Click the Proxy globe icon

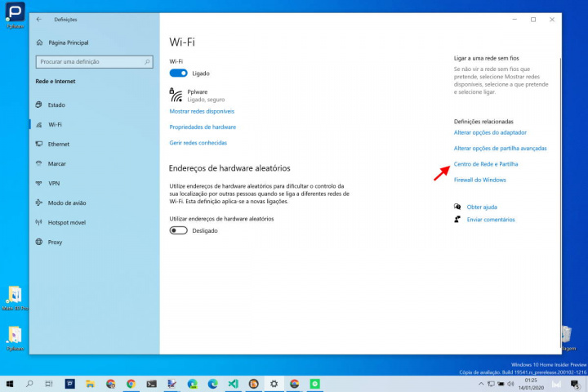point(39,242)
